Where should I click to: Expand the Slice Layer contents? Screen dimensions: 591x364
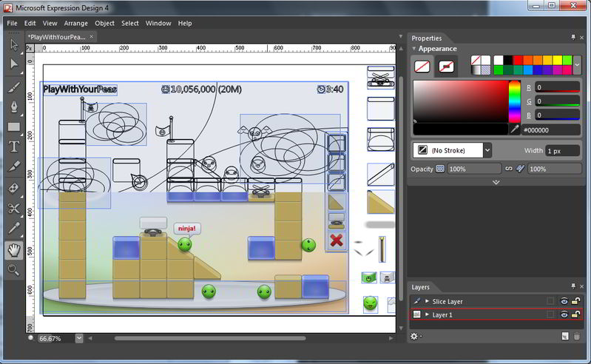[x=427, y=302]
